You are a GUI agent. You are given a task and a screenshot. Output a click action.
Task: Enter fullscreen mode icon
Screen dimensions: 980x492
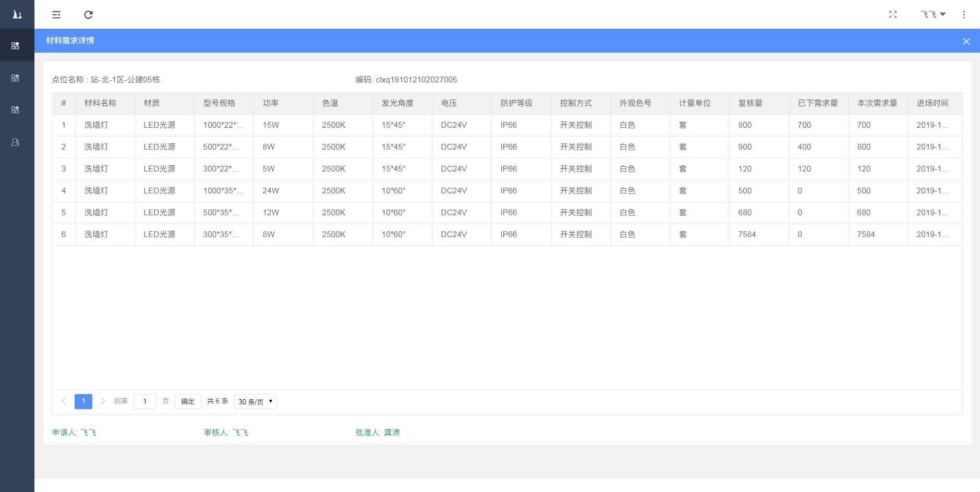pyautogui.click(x=893, y=15)
